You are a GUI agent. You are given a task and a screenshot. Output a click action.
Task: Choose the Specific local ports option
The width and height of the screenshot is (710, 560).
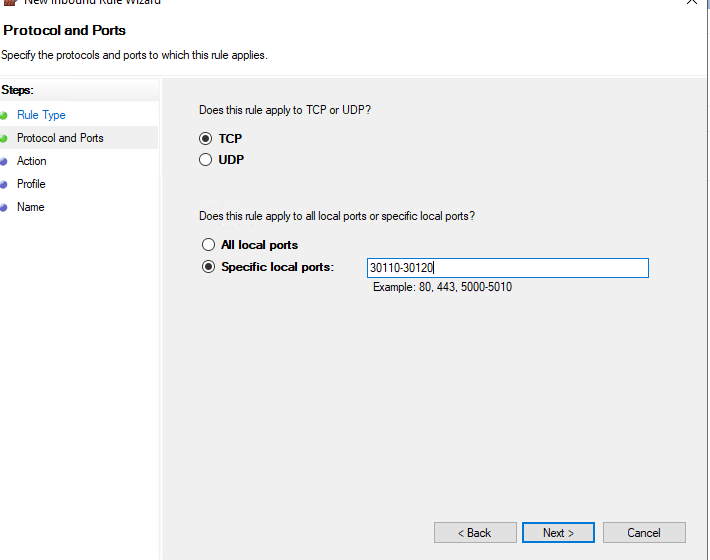tap(208, 267)
